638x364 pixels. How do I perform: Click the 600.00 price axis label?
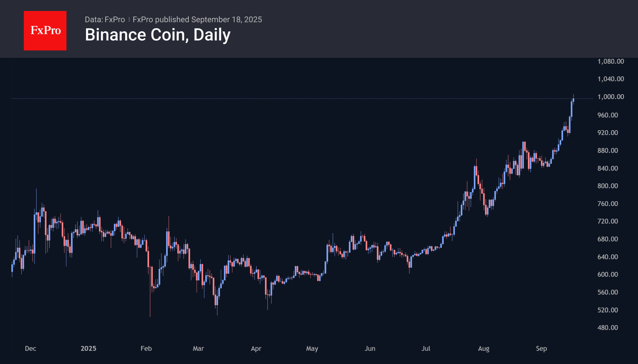point(608,274)
